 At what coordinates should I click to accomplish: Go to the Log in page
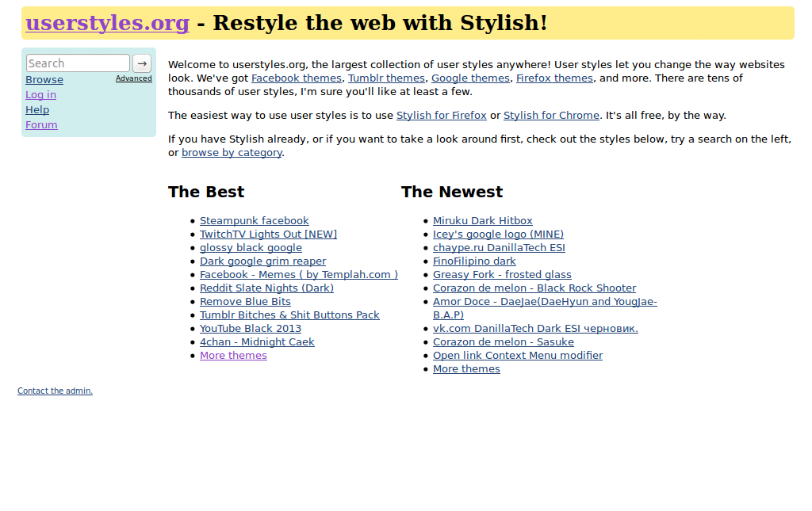click(41, 94)
